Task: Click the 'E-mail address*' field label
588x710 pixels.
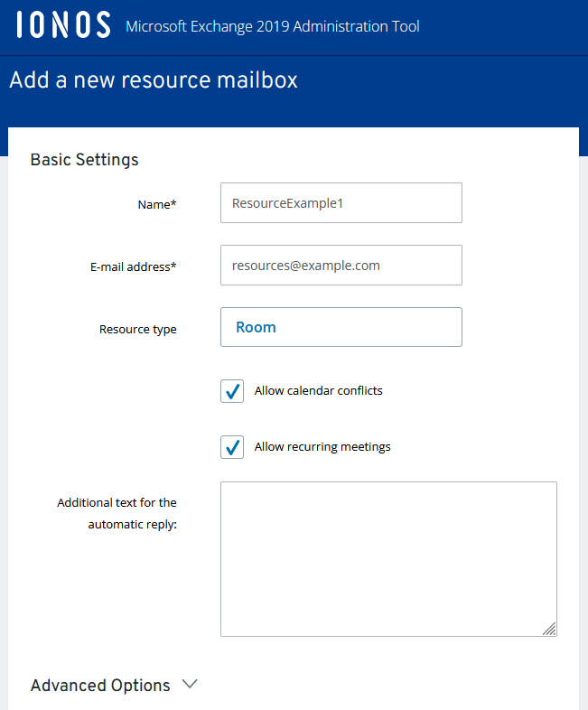Action: tap(134, 267)
